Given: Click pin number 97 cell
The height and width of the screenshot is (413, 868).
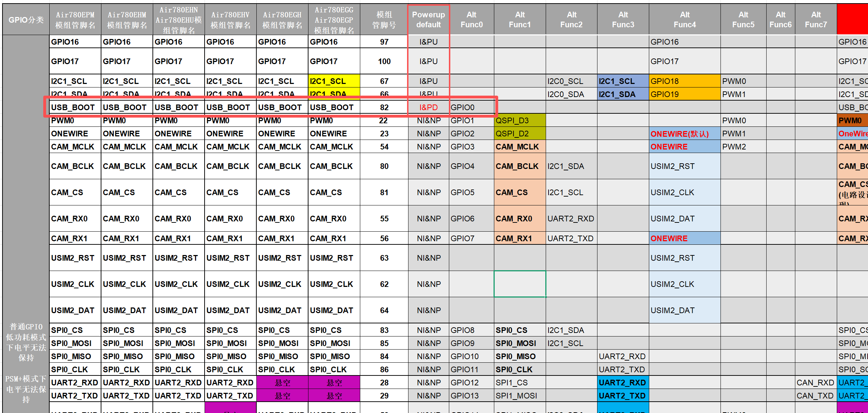Looking at the screenshot, I should 384,42.
